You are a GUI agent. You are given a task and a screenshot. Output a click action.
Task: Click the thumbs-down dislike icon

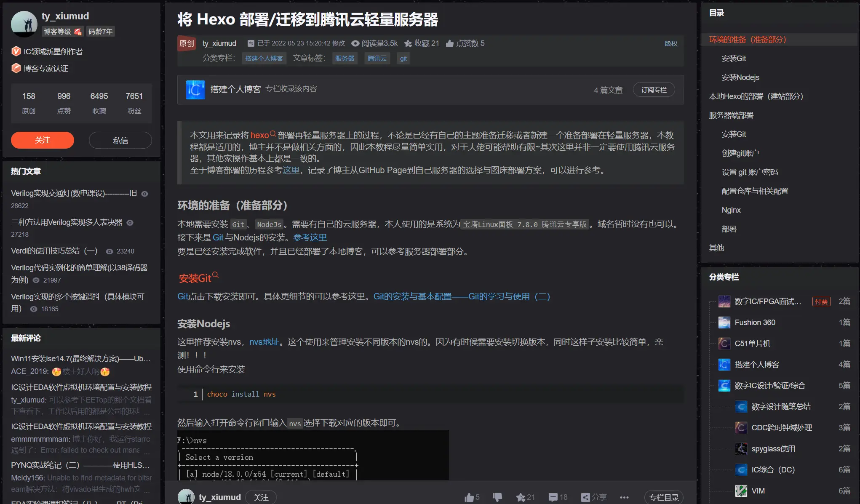497,497
